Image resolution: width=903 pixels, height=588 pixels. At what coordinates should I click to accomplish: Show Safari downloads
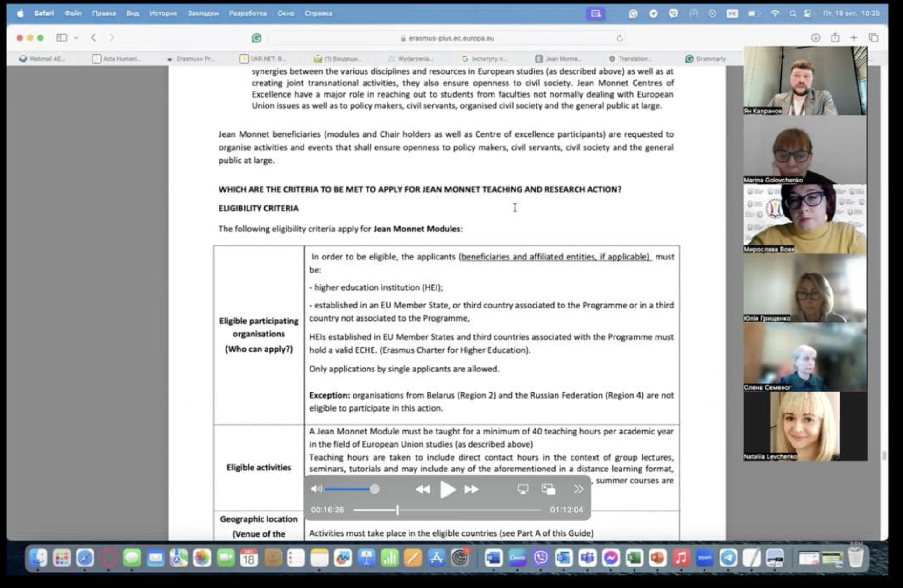(x=816, y=38)
